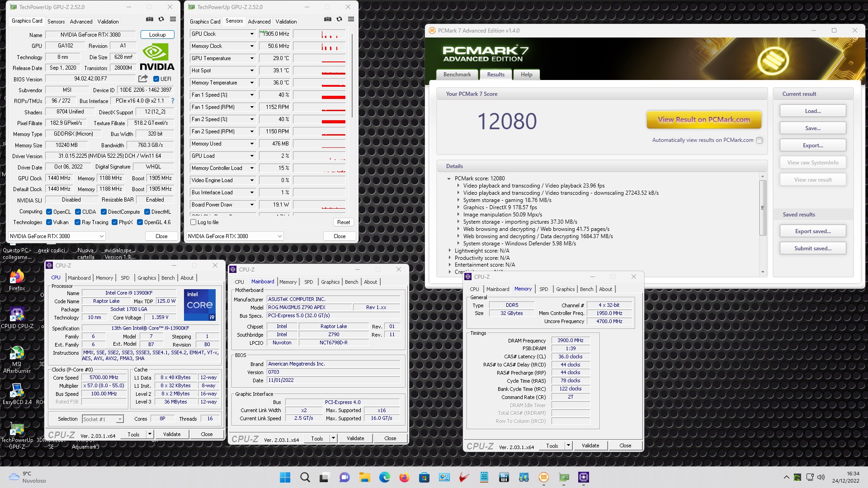Open taskbar Search

pos(305,477)
